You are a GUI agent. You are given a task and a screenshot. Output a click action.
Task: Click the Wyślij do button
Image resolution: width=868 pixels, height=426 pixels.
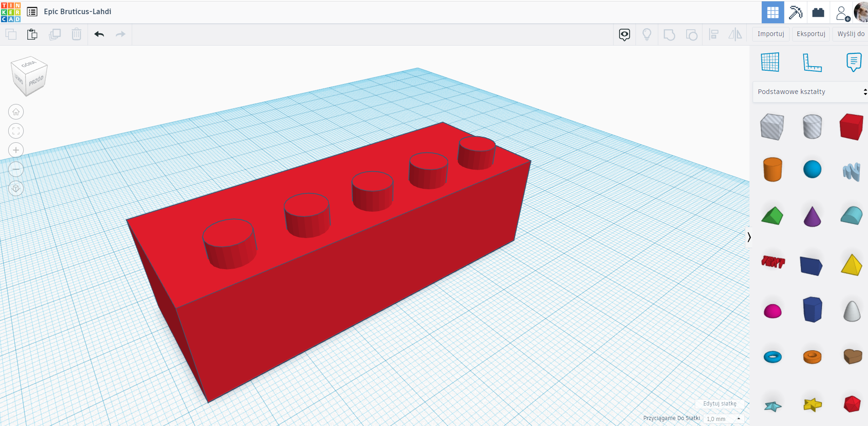point(851,34)
